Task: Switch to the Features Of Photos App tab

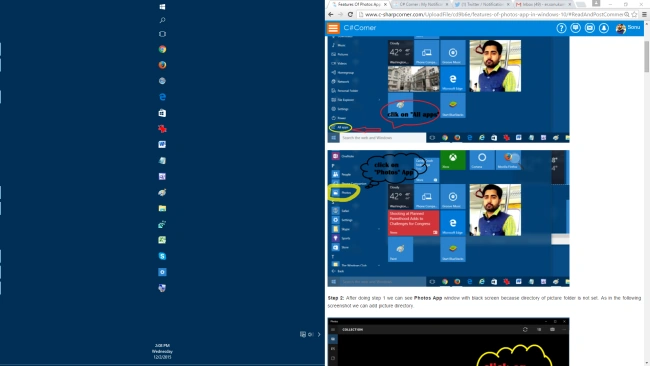Action: (358, 4)
